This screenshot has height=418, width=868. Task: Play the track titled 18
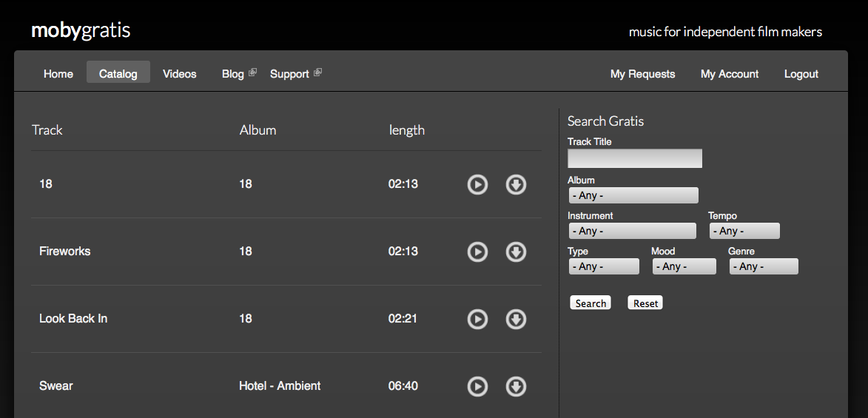[477, 184]
